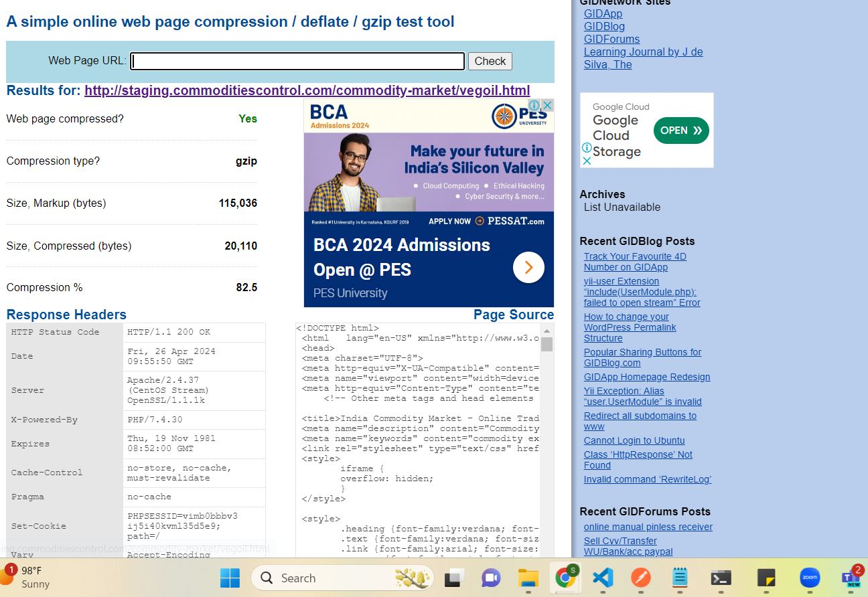Open the Notepad icon in taskbar
This screenshot has height=597, width=868.
point(680,578)
